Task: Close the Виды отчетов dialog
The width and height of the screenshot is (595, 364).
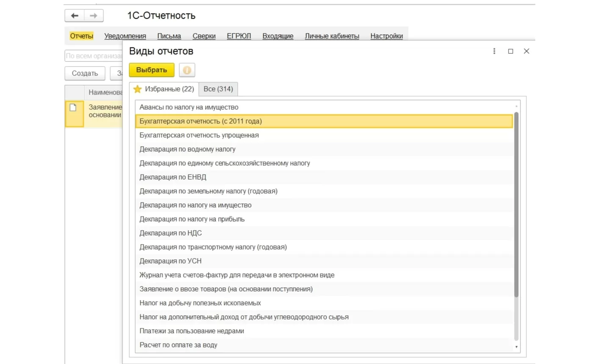Action: pyautogui.click(x=526, y=51)
